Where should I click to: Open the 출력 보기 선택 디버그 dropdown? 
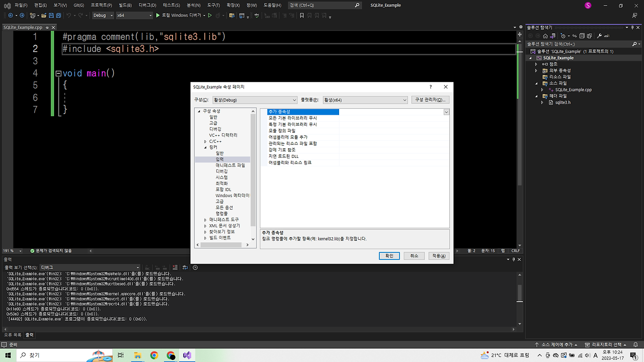[90, 267]
